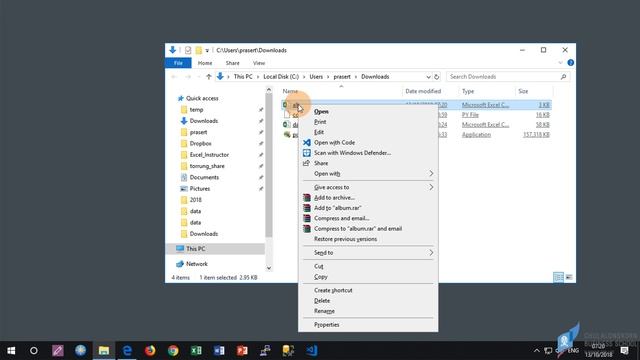This screenshot has height=360, width=640.
Task: Switch to Details view button
Action: point(558,277)
